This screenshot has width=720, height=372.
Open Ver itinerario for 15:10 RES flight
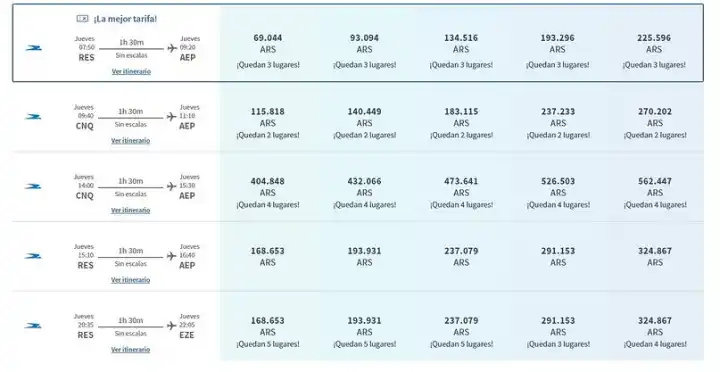[130, 280]
